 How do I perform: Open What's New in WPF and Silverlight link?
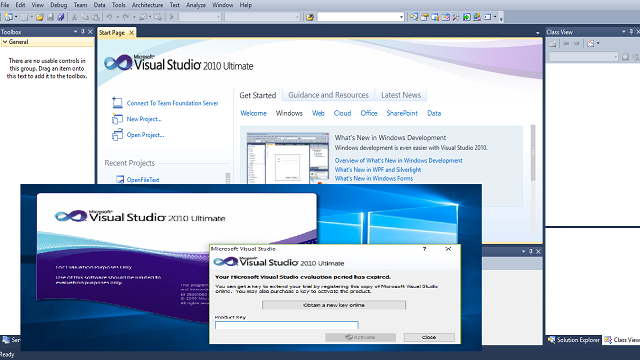click(x=378, y=169)
